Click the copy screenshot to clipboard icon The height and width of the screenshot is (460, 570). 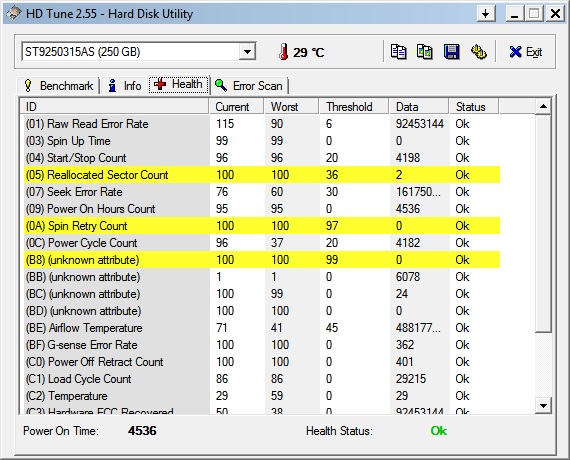coord(425,52)
